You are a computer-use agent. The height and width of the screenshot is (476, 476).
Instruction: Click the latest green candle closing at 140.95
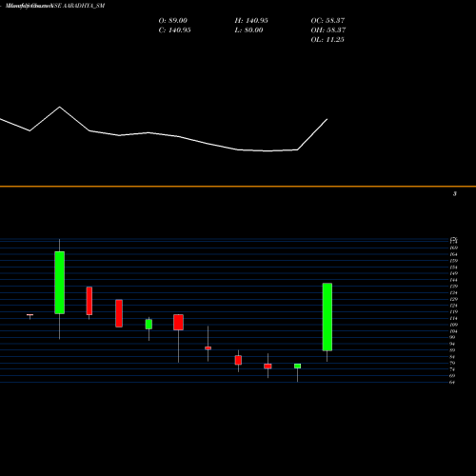click(x=327, y=317)
